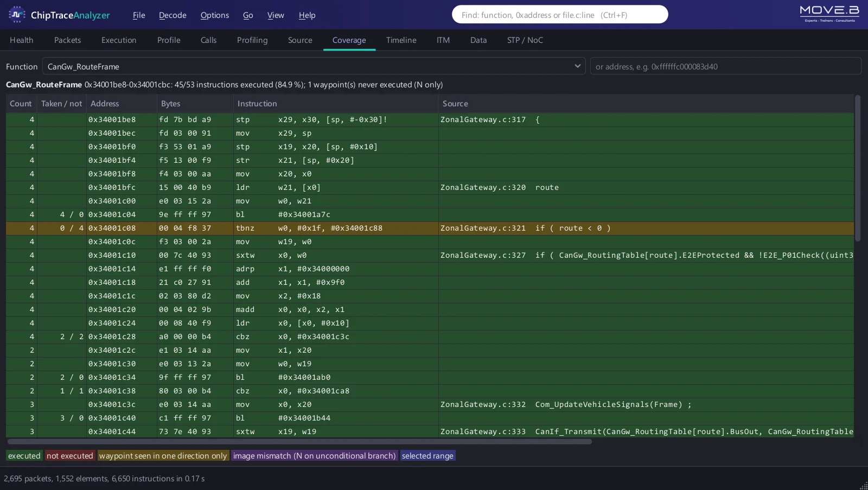868x490 pixels.
Task: Open the Function dropdown chevron
Action: [x=577, y=66]
